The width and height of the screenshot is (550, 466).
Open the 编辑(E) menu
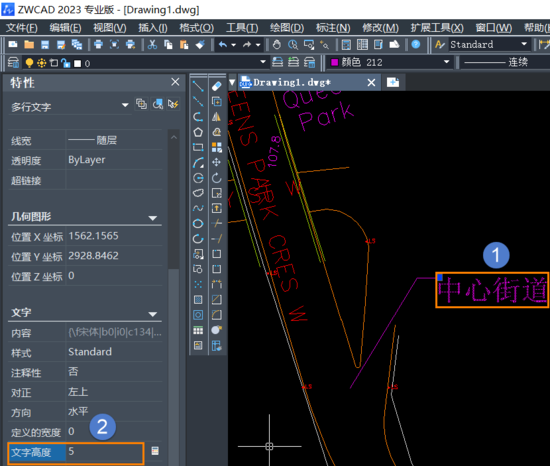pyautogui.click(x=65, y=27)
